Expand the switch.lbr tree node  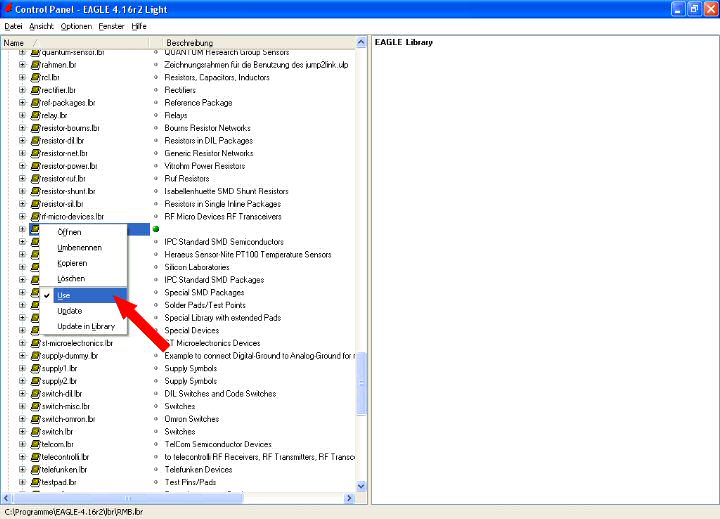coord(22,431)
